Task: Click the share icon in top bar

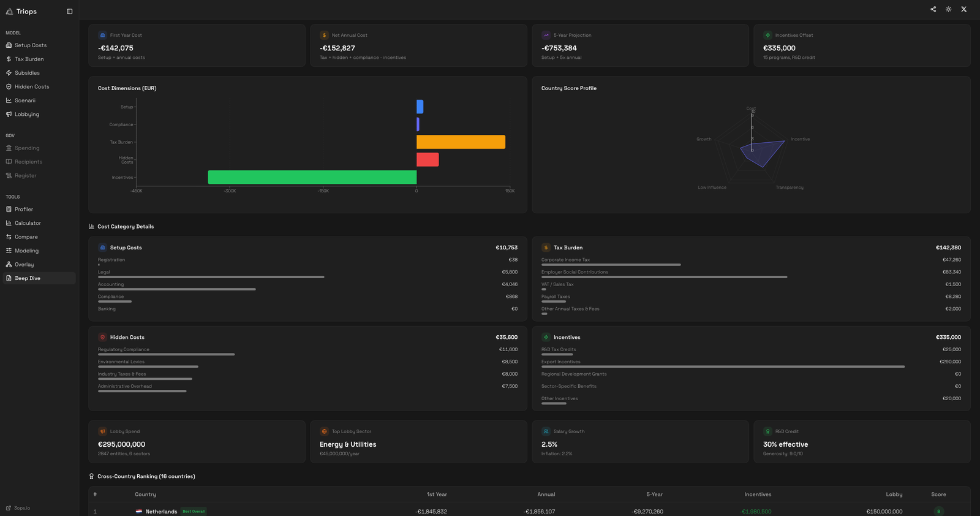Action: [x=933, y=9]
